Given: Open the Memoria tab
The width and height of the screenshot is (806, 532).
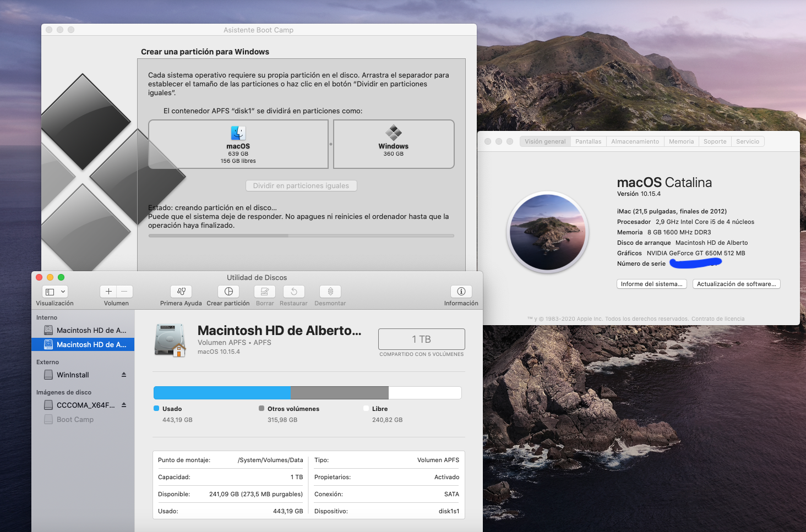Looking at the screenshot, I should click(682, 141).
